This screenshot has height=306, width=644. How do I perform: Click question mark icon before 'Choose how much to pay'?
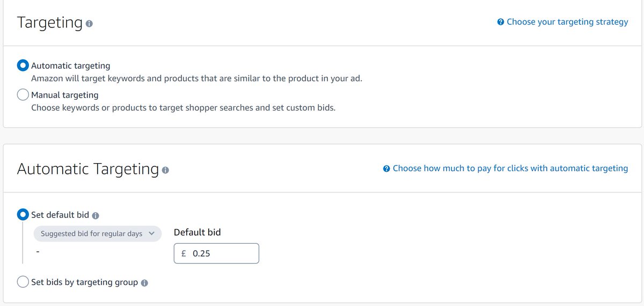click(386, 169)
